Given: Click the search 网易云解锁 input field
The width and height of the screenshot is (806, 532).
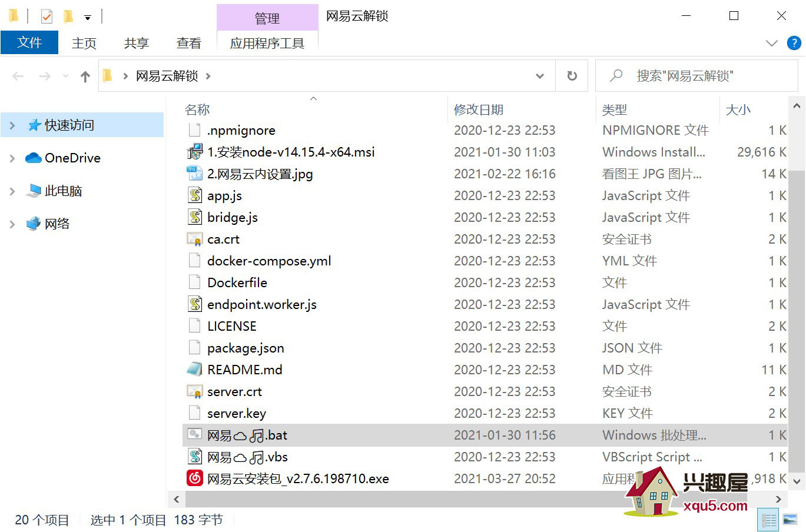Looking at the screenshot, I should point(696,76).
